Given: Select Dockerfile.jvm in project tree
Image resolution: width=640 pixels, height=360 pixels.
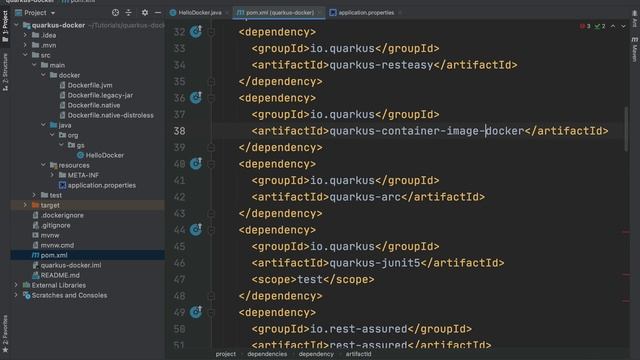Looking at the screenshot, I should pyautogui.click(x=90, y=85).
